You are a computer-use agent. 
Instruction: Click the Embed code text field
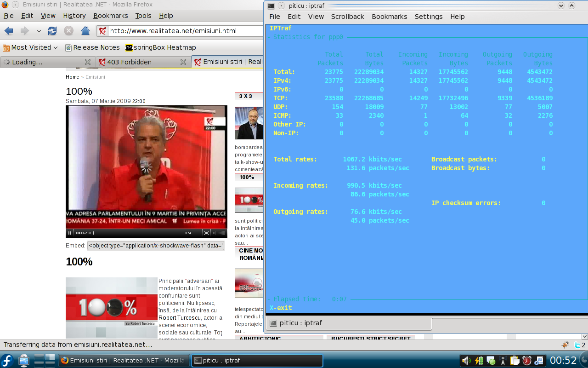pos(156,246)
